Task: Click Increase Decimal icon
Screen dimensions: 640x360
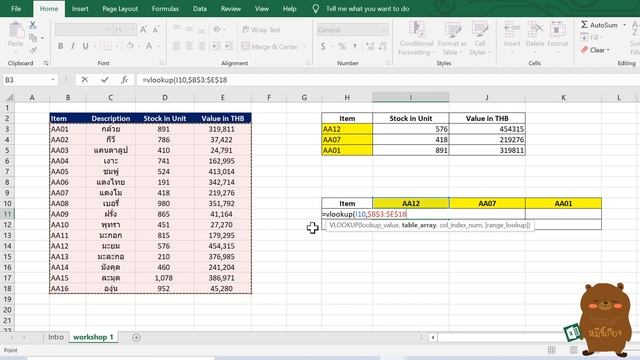Action: 370,46
